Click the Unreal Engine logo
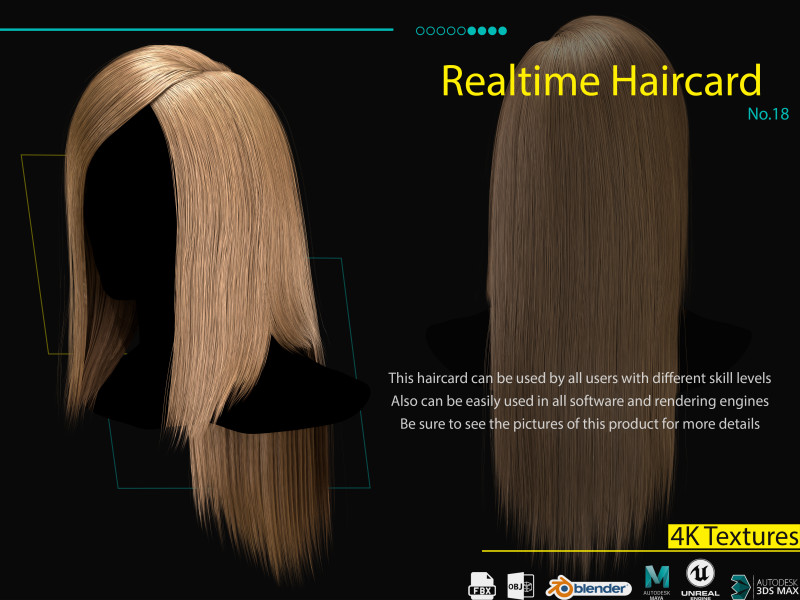 pyautogui.click(x=700, y=580)
